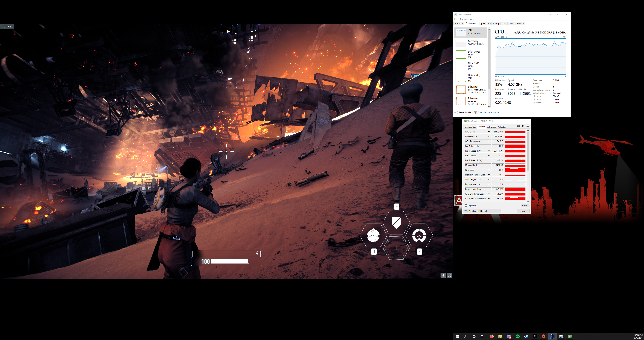
Task: Click the GPU-Z sensors scrollbar down arrow
Action: [528, 201]
